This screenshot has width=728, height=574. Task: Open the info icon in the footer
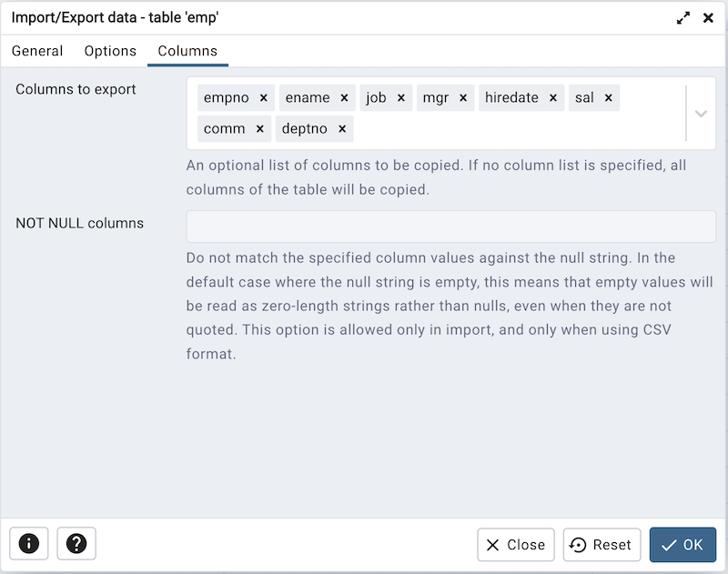(x=28, y=543)
